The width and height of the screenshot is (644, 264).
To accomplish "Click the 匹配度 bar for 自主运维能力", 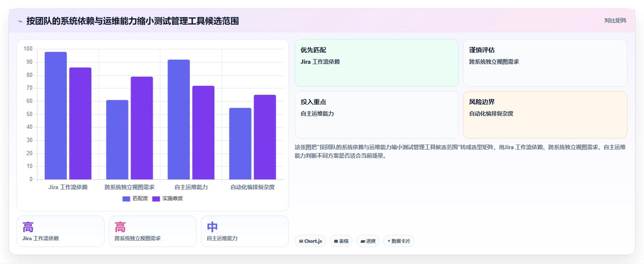I will click(x=179, y=119).
